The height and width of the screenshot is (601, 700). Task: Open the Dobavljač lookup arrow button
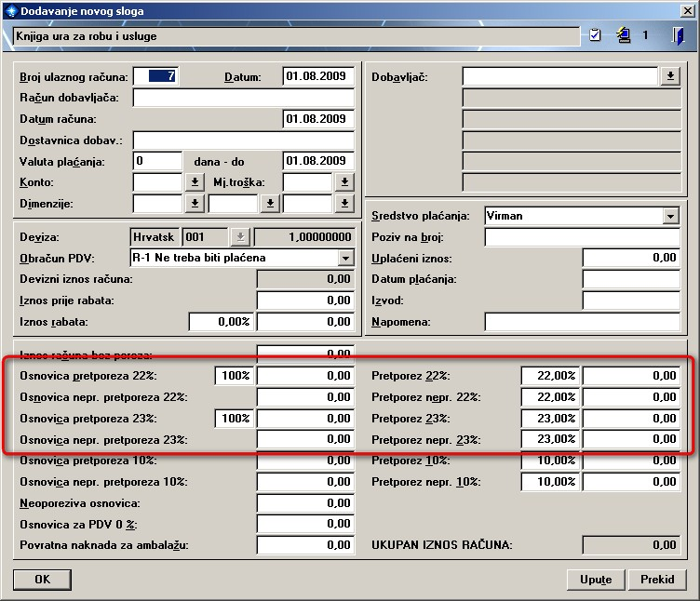coord(670,76)
